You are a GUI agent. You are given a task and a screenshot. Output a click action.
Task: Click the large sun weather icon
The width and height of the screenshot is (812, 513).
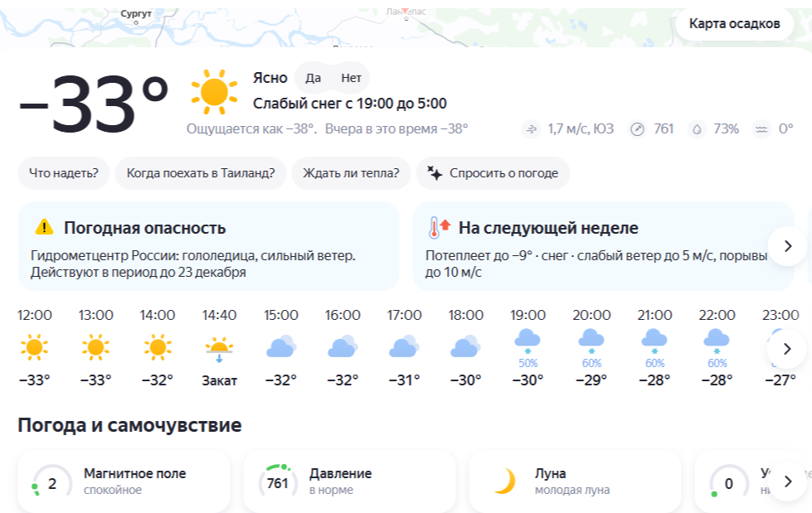[x=214, y=92]
